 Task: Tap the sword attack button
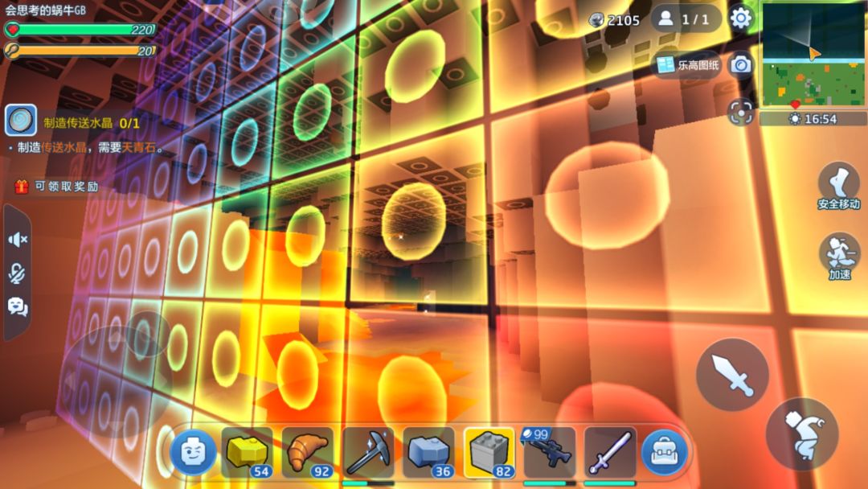click(x=732, y=375)
